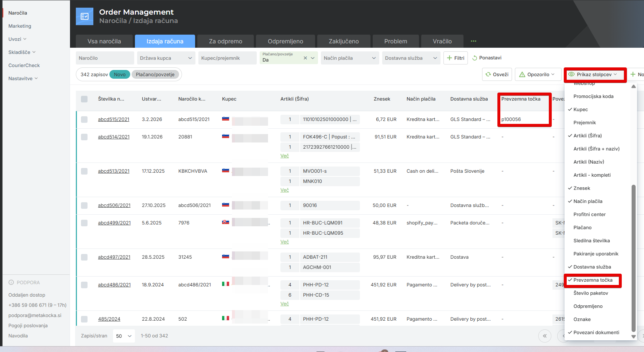Clear the Plačano/povzetje filter with X icon
Viewport: 644px width, 352px height.
[x=305, y=58]
